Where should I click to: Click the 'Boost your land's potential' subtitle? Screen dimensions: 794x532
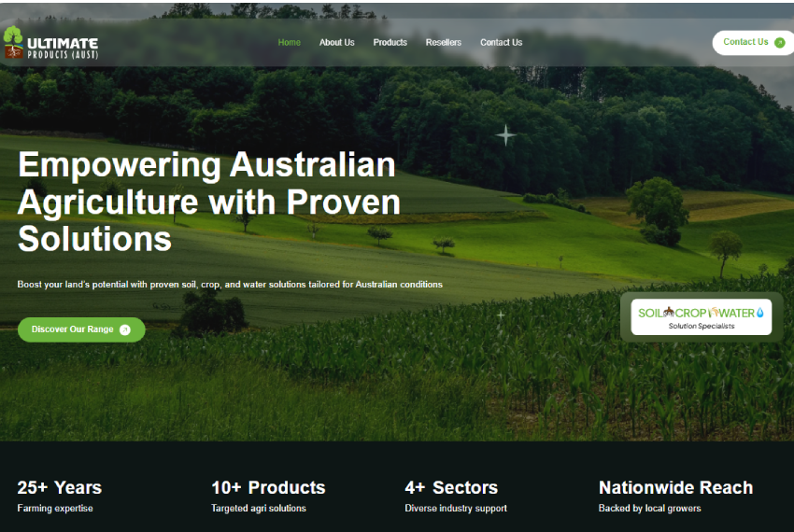[230, 285]
